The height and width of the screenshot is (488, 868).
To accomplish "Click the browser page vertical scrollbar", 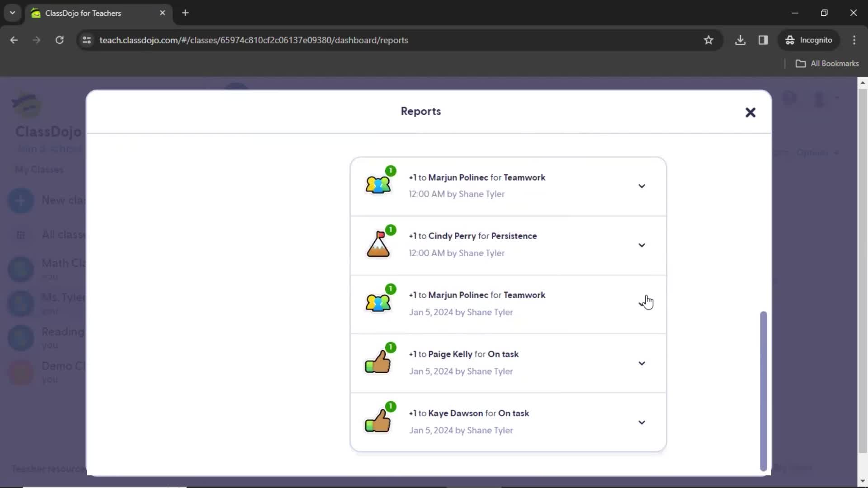I will click(863, 271).
